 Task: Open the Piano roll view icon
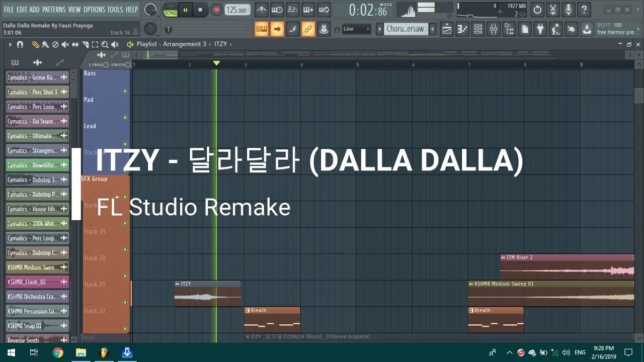point(462,29)
